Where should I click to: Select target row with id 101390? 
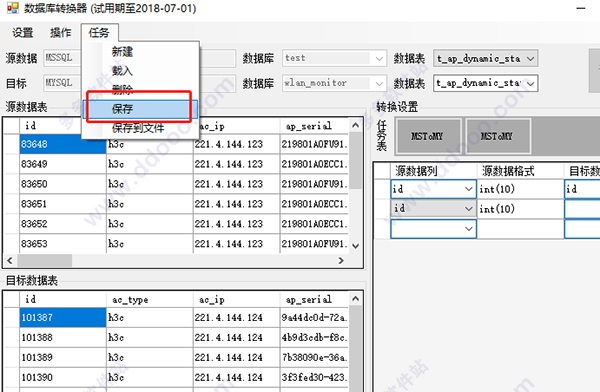click(63, 377)
